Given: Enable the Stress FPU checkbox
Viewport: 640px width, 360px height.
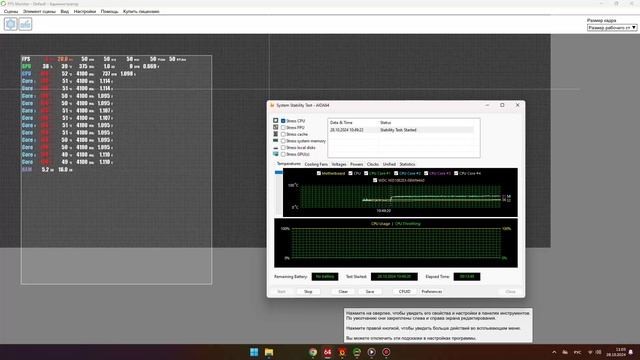Looking at the screenshot, I should pyautogui.click(x=283, y=128).
